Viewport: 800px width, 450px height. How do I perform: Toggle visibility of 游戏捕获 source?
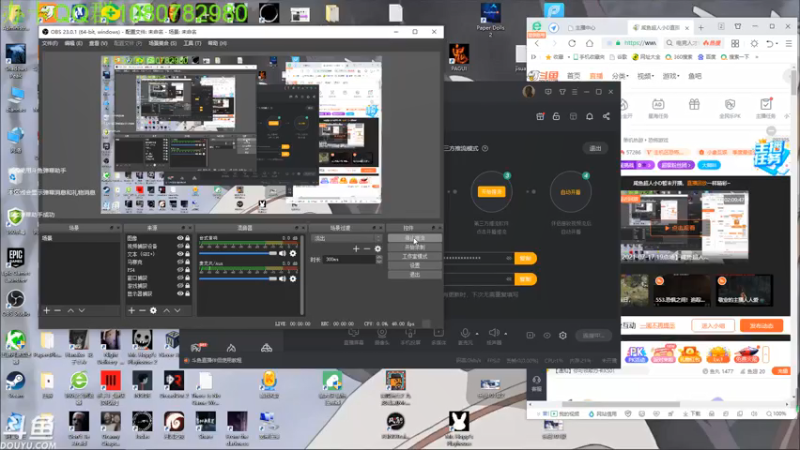point(180,286)
